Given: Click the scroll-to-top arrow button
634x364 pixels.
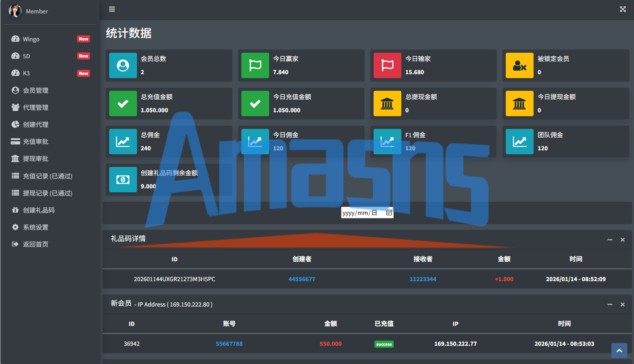Looking at the screenshot, I should point(619,351).
